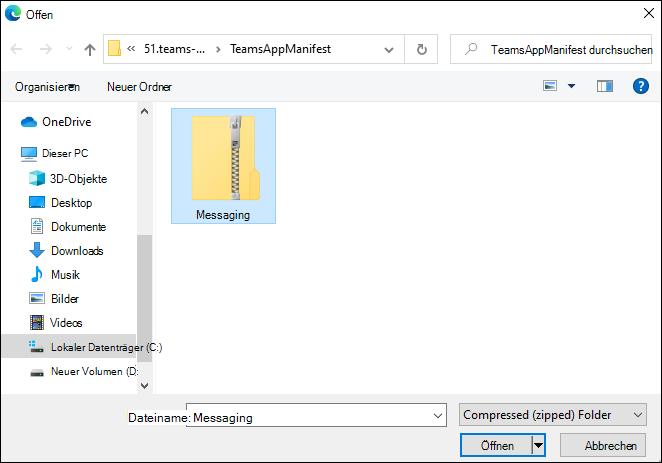662x463 pixels.
Task: Click the Videos filmstrip icon
Action: point(37,322)
